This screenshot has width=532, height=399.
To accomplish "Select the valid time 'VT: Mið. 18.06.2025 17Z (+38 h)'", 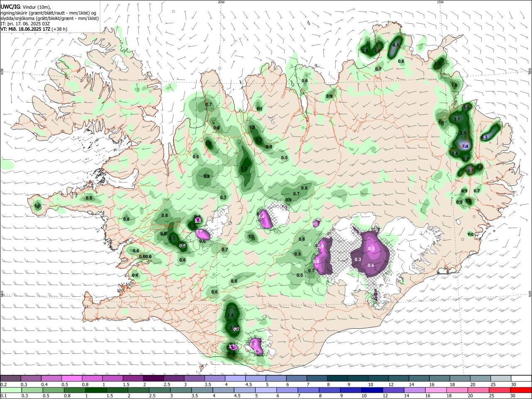I will coord(34,29).
